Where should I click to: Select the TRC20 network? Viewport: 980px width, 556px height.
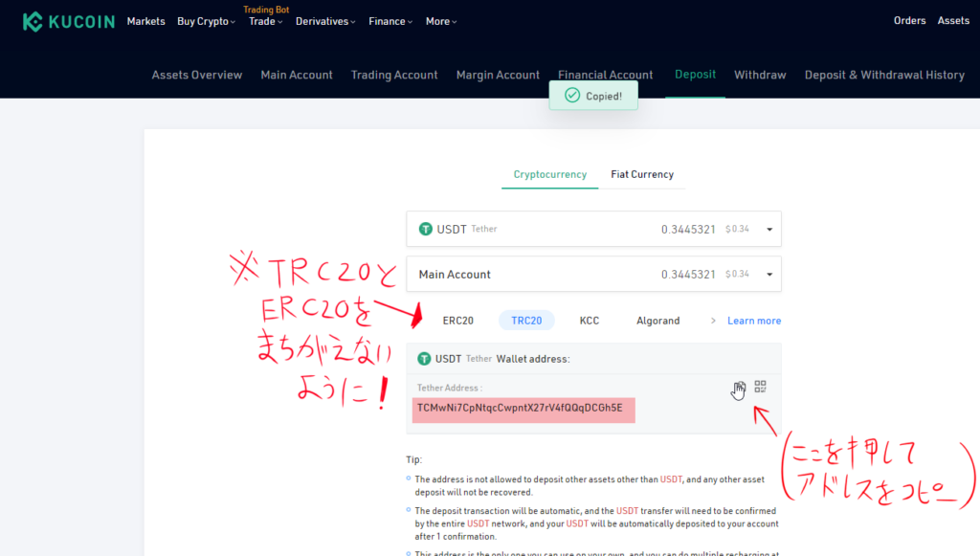[526, 321]
